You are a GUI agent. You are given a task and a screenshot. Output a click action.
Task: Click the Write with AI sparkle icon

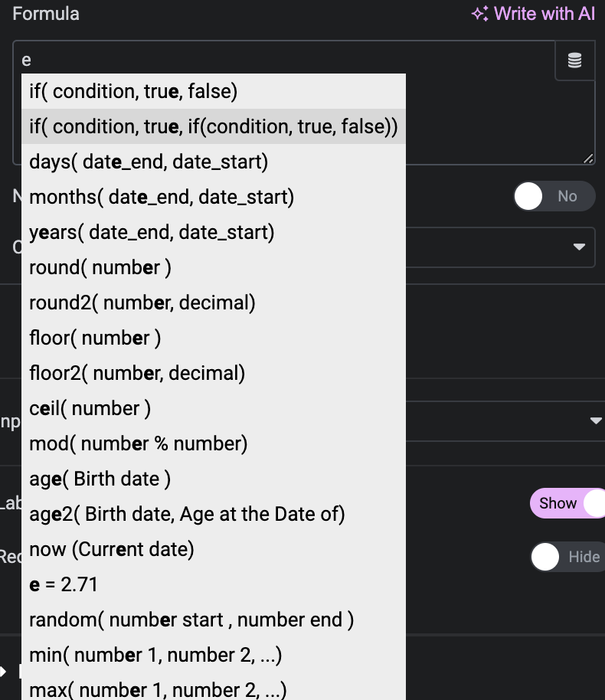point(480,14)
